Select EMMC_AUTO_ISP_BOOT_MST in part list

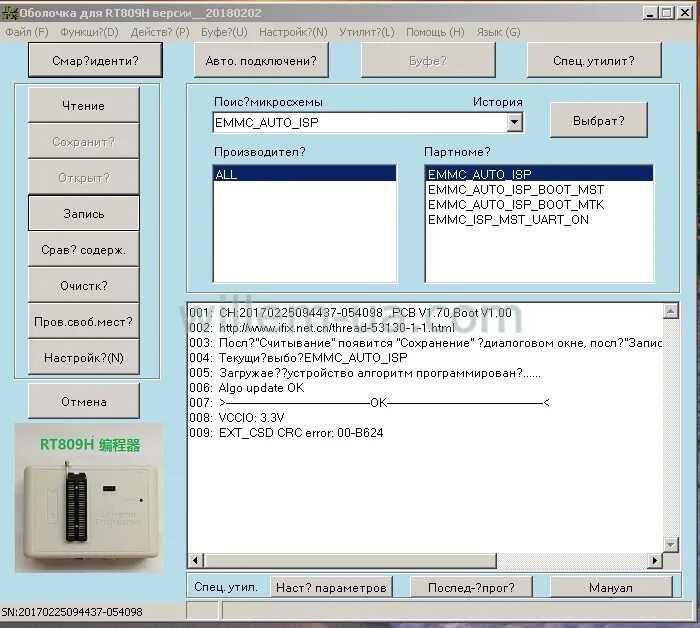(516, 190)
